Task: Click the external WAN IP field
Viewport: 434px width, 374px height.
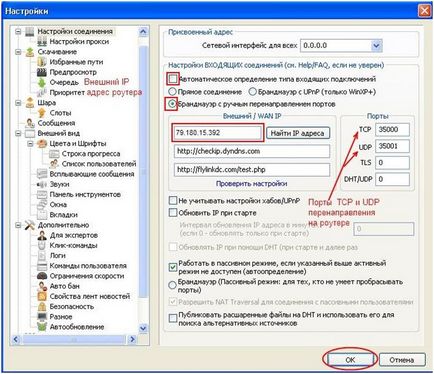Action: (x=217, y=133)
